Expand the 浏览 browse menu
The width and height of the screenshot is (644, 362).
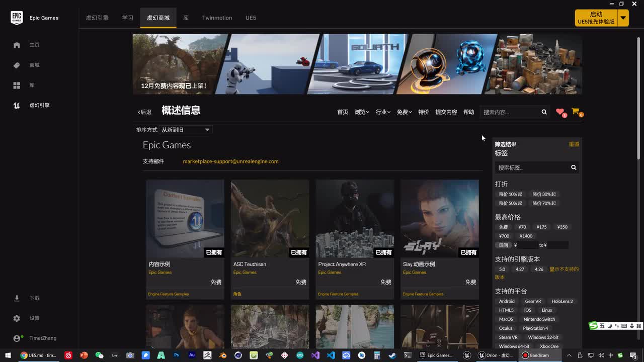click(x=362, y=112)
